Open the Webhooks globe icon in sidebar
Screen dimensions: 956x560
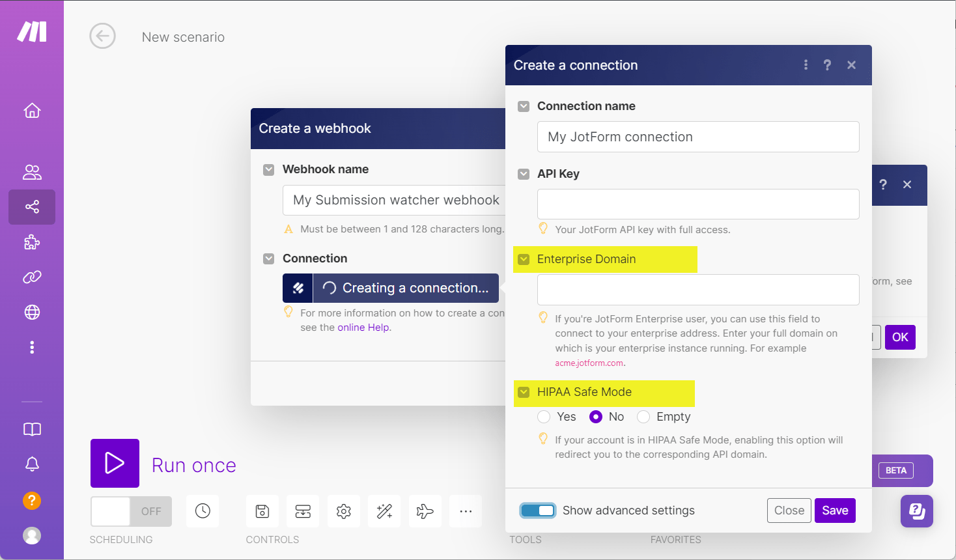point(32,313)
